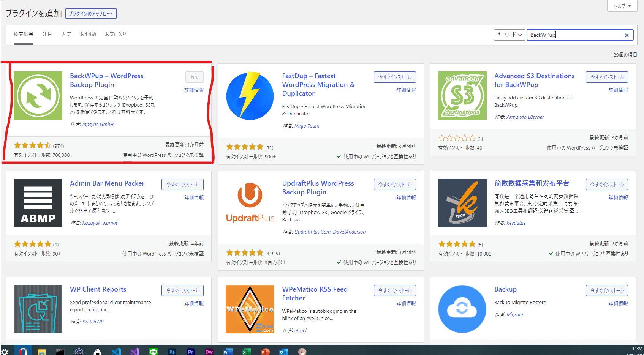Viewport: 644px width, 355px height.
Task: Switch to the おすすめ tab
Action: coord(88,34)
